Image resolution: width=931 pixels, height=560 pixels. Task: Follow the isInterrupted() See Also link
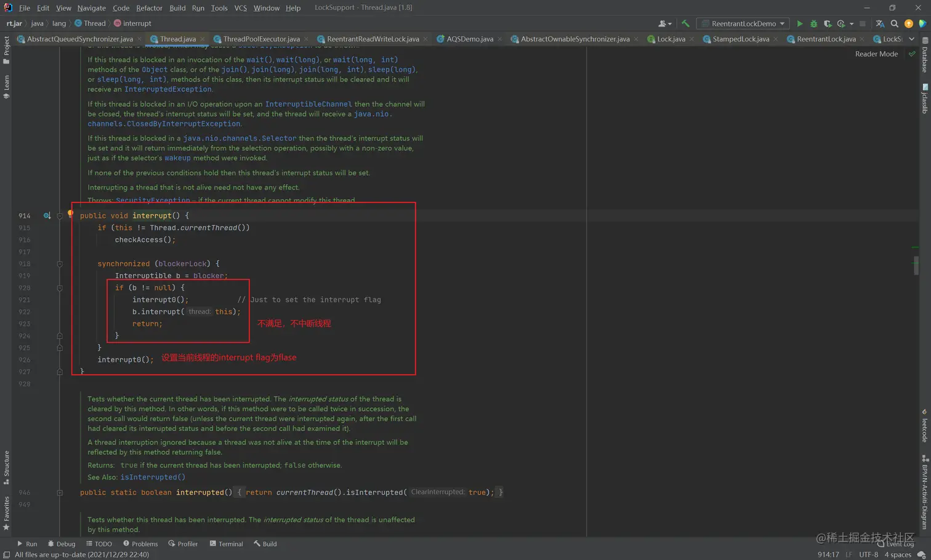(153, 477)
